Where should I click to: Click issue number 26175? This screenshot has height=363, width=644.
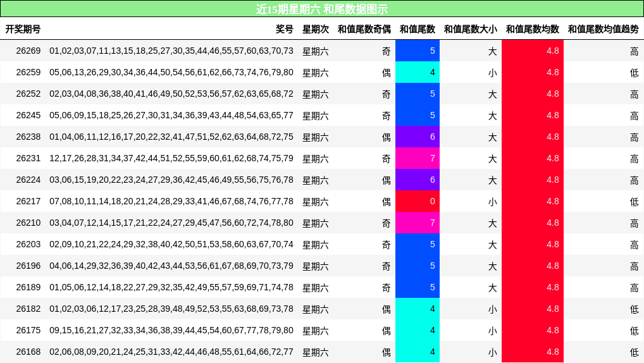coord(28,330)
